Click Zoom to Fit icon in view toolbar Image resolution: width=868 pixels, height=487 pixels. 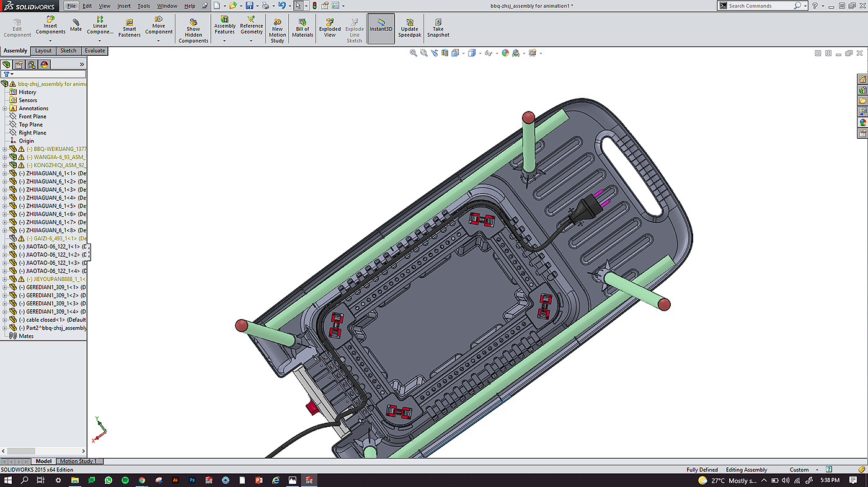click(414, 53)
